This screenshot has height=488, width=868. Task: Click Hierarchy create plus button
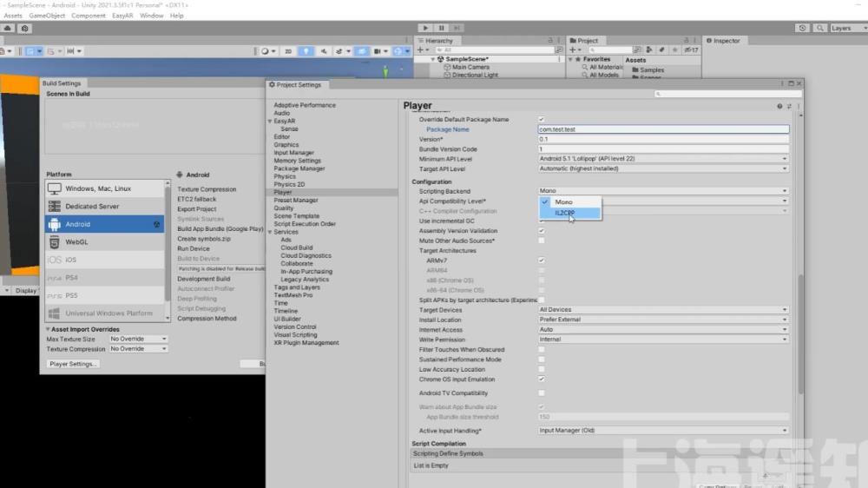click(421, 49)
